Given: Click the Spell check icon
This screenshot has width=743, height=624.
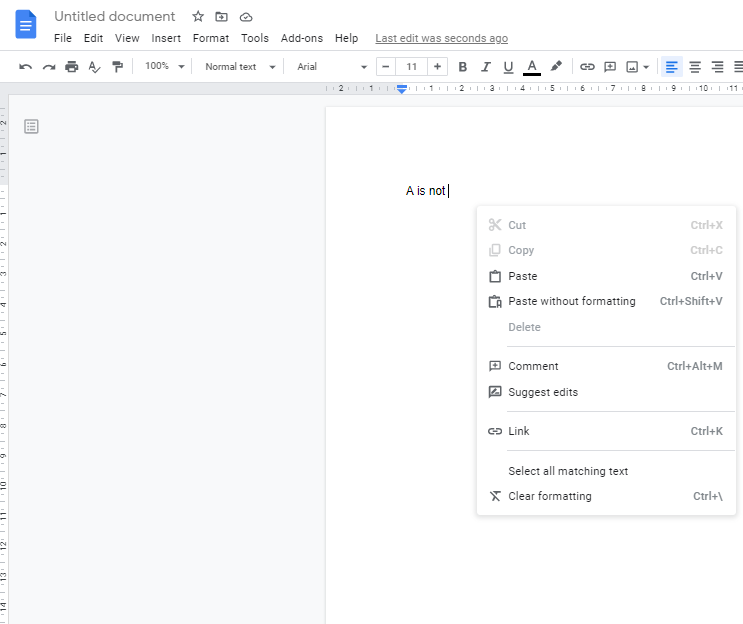Looking at the screenshot, I should pos(95,67).
